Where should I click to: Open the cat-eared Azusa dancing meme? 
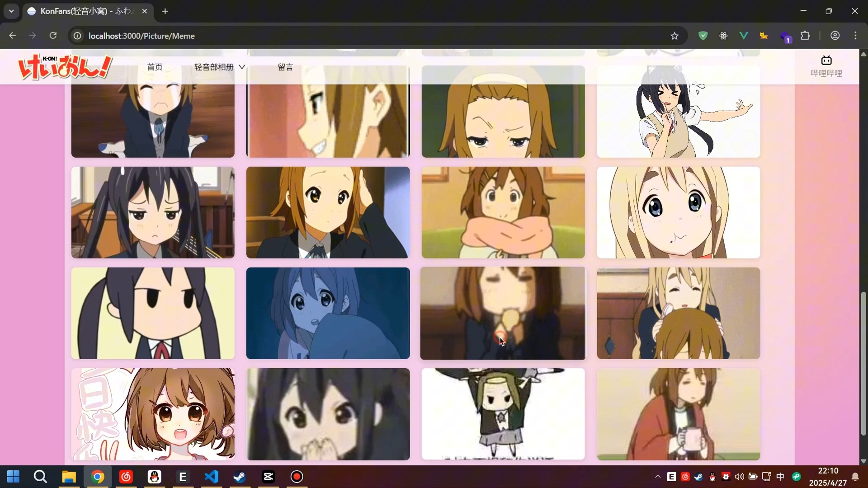(679, 111)
